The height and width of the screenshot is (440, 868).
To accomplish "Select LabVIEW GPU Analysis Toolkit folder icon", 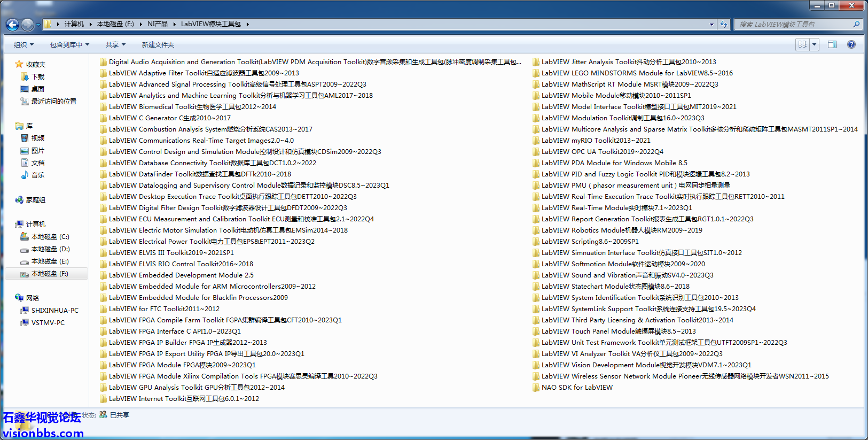I will pyautogui.click(x=104, y=387).
